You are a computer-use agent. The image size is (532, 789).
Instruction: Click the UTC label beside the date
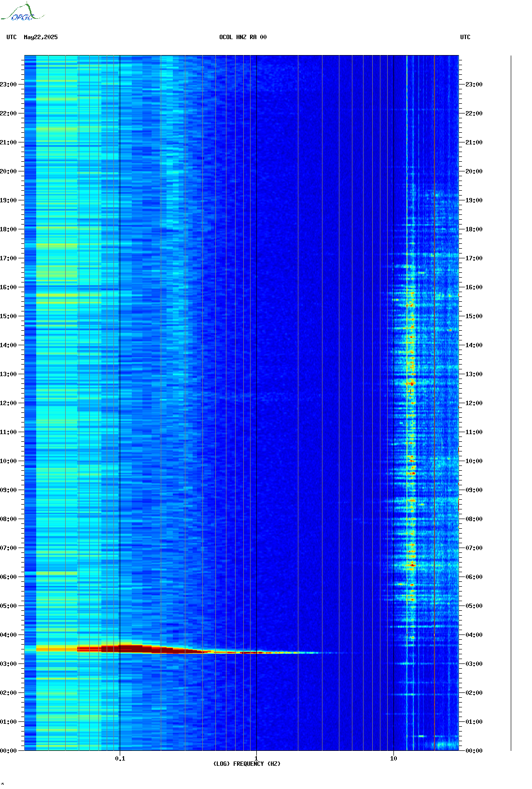[x=12, y=37]
